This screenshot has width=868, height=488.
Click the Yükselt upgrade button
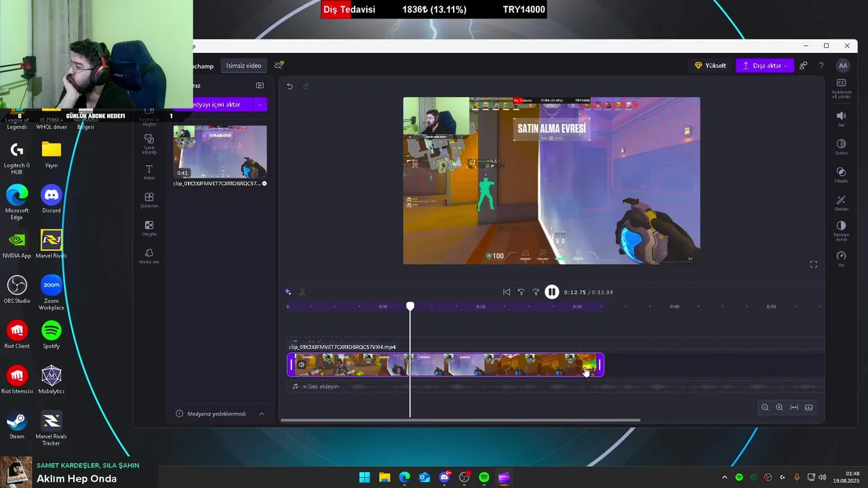pos(710,66)
